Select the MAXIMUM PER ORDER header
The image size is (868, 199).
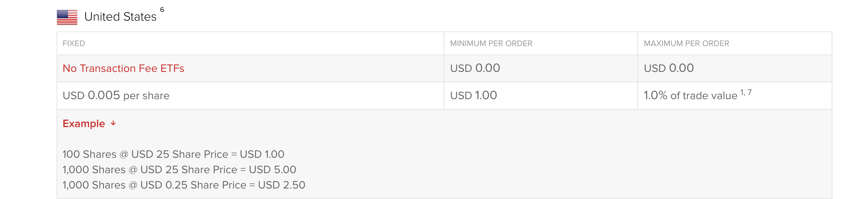(686, 44)
